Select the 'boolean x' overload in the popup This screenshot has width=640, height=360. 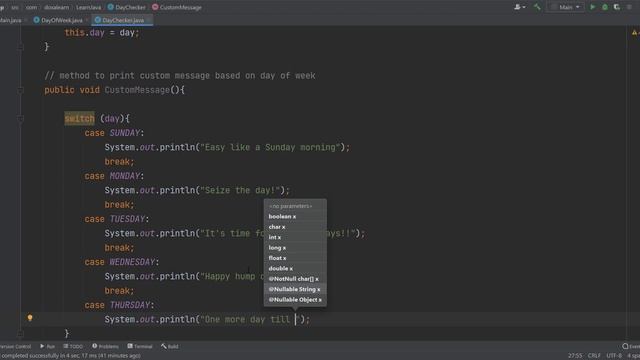pos(295,216)
